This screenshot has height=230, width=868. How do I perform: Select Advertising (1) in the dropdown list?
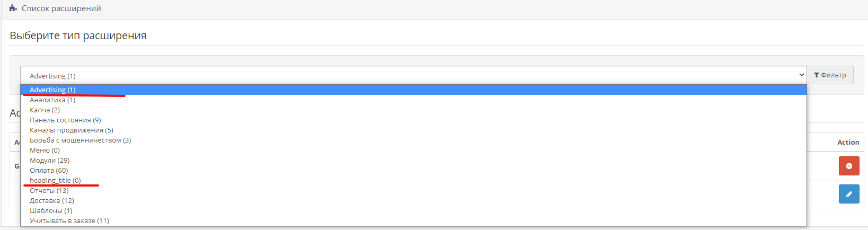pos(413,90)
